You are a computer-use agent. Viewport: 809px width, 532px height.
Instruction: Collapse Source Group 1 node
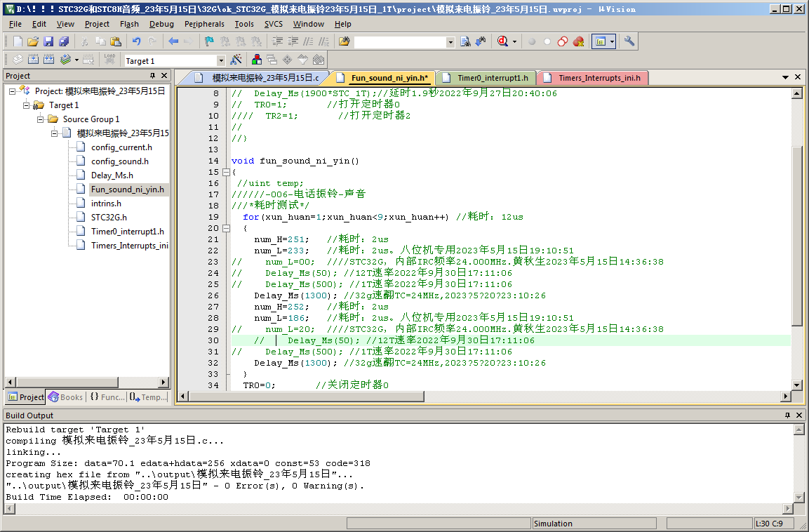(40, 119)
